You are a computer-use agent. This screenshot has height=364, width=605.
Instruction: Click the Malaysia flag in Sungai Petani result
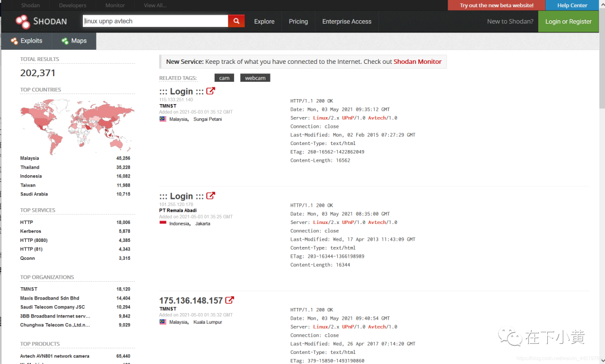163,119
